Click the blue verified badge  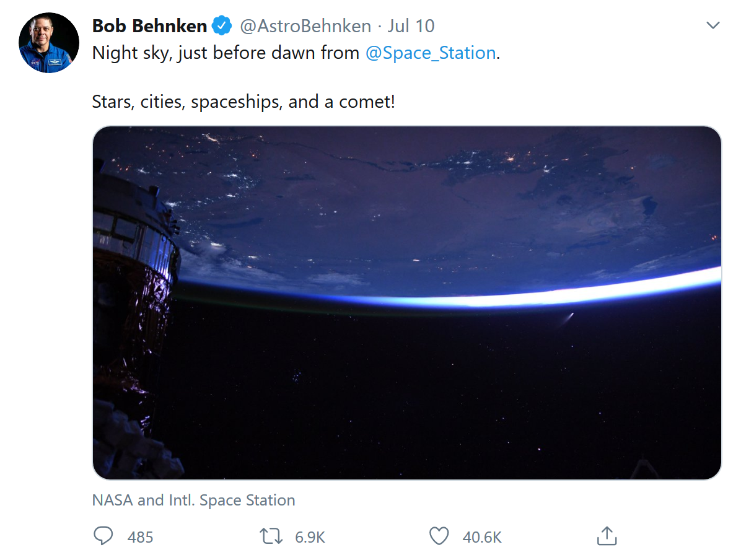pyautogui.click(x=222, y=26)
